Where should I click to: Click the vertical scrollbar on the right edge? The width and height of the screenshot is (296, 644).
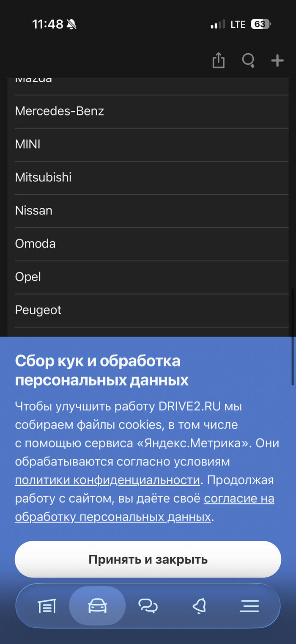pos(293,337)
